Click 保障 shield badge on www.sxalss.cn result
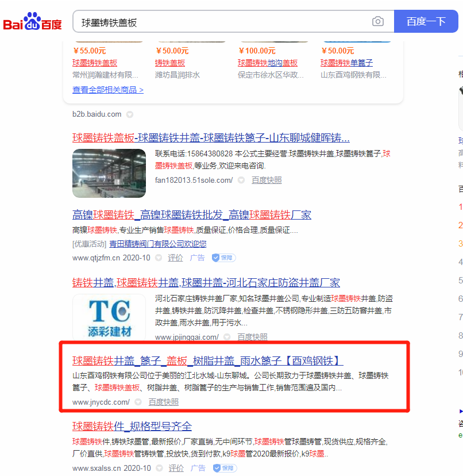Image resolution: width=463 pixels, height=476 pixels. coord(225,468)
